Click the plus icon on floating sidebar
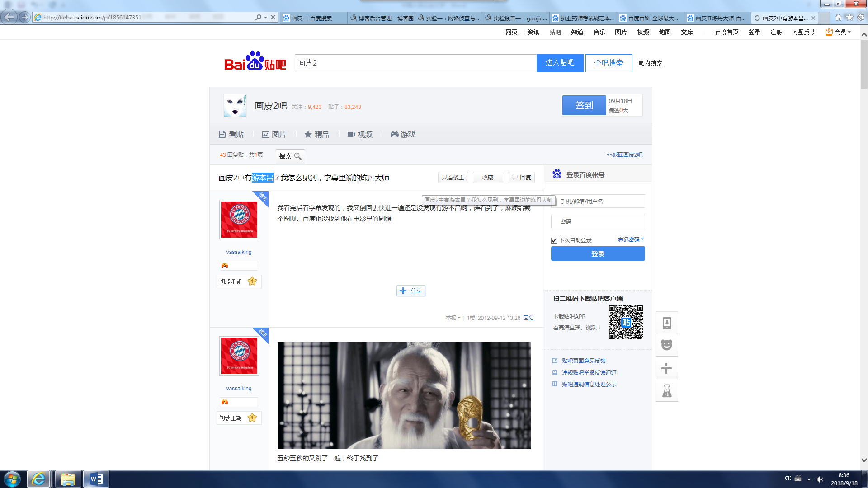The width and height of the screenshot is (868, 488). [x=667, y=368]
